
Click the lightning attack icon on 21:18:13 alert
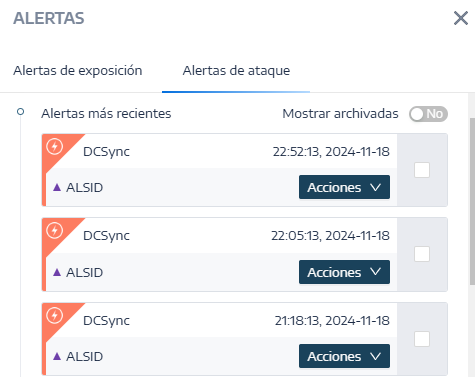[55, 315]
